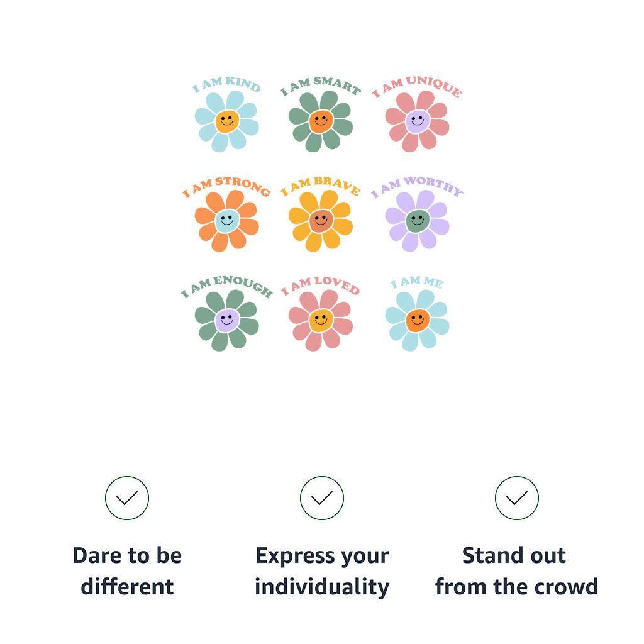Click the green "I AM SMART" flower

[321, 121]
